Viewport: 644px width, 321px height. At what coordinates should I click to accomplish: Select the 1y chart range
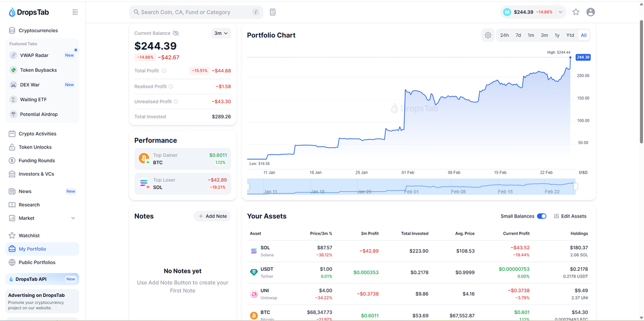point(557,35)
